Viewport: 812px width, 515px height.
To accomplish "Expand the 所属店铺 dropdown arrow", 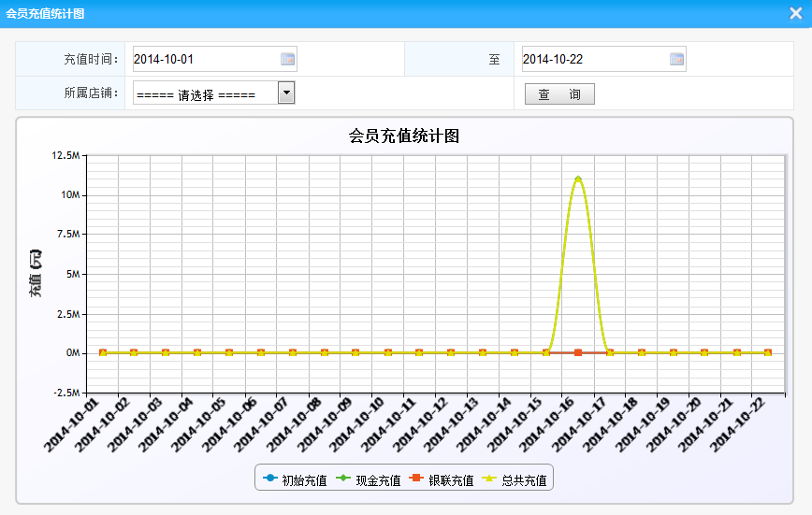I will point(286,93).
